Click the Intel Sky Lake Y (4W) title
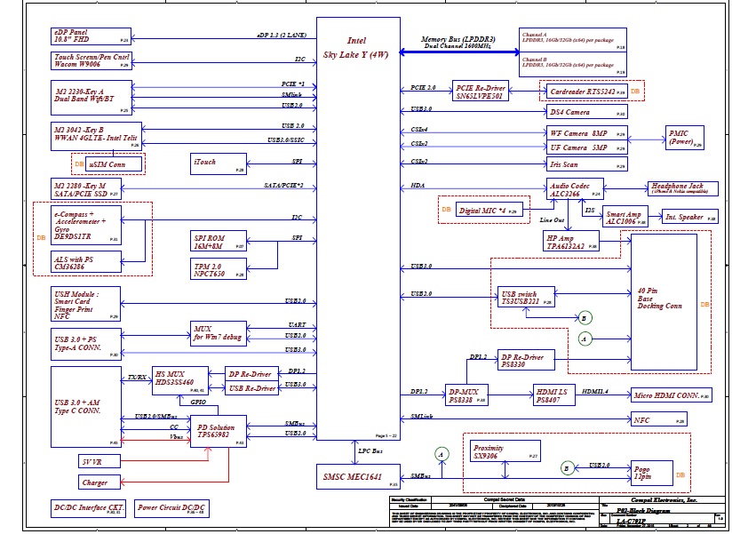This screenshot has width=756, height=534. pyautogui.click(x=356, y=48)
